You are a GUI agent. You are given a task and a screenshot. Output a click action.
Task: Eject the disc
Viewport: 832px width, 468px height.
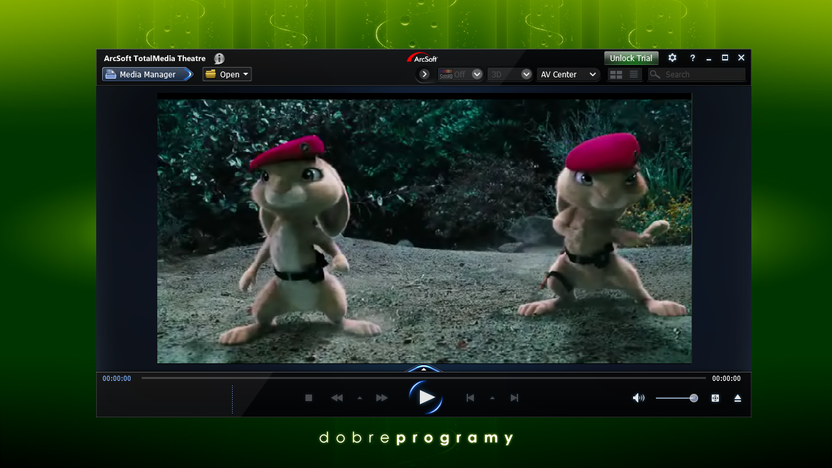(x=738, y=398)
